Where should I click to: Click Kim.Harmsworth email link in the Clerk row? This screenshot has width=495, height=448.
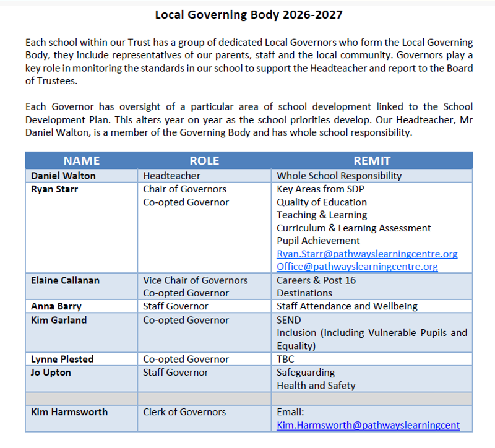click(368, 425)
